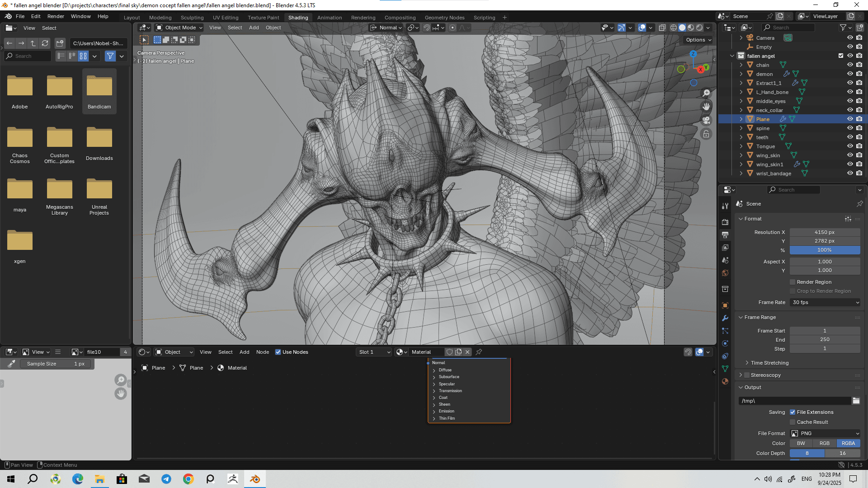Toggle X-Ray mode in viewport
The image size is (868, 488).
coord(662,28)
